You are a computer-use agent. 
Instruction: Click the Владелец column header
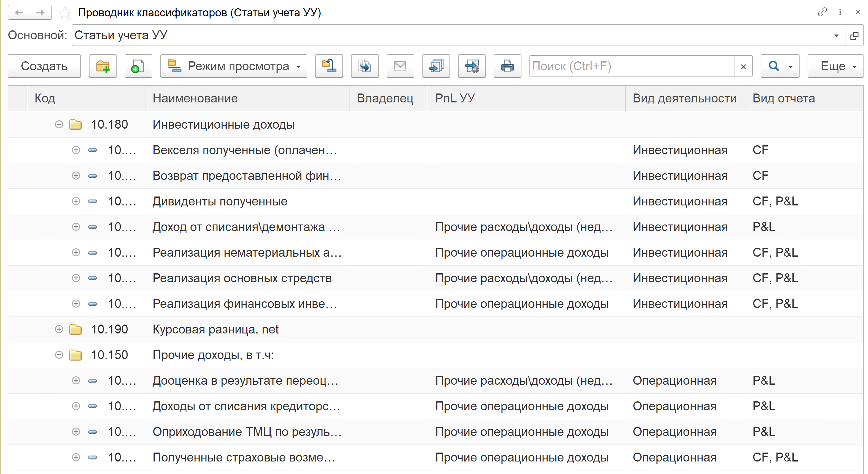pos(388,99)
